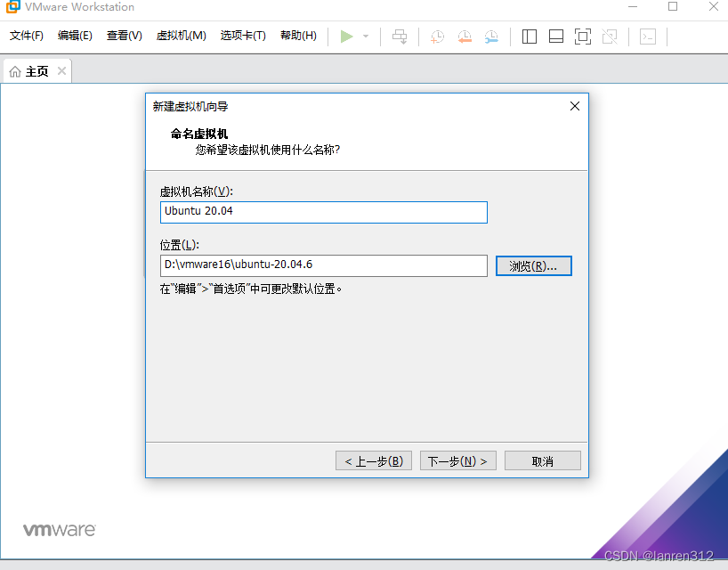Open the 帮助(H) menu
This screenshot has height=570, width=728.
[298, 36]
